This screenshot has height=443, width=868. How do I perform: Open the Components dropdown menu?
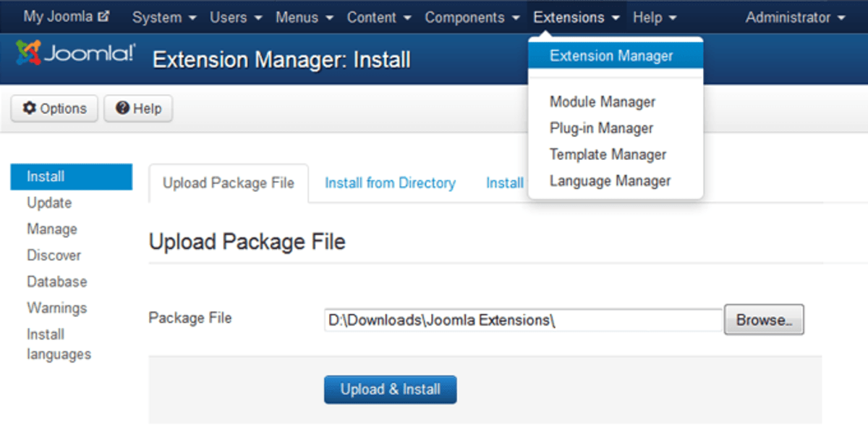click(472, 17)
